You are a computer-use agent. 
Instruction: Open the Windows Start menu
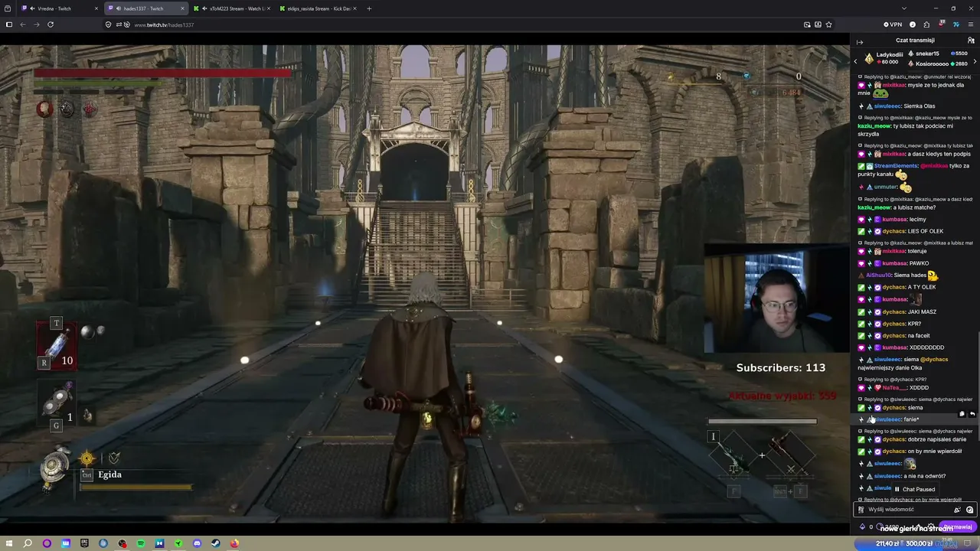[x=8, y=543]
